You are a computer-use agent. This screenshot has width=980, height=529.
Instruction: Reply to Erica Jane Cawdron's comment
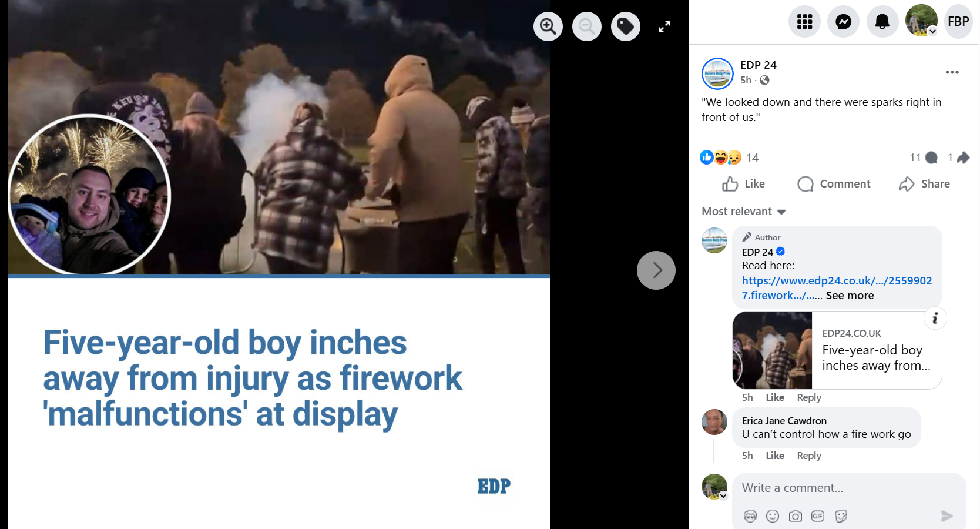click(x=808, y=456)
